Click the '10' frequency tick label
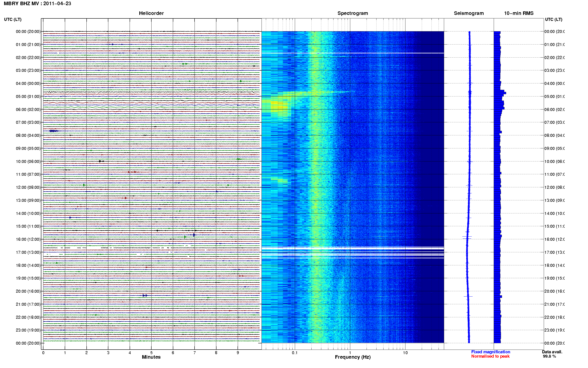The width and height of the screenshot is (588, 368). coord(405,353)
